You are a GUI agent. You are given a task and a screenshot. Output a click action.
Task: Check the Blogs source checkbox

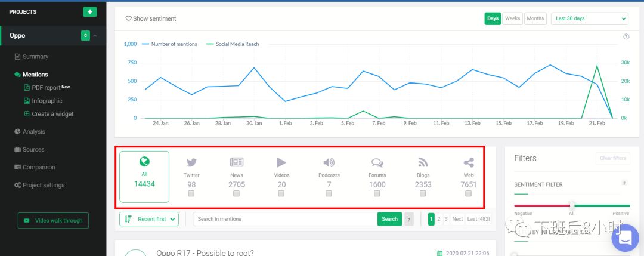coord(423,193)
